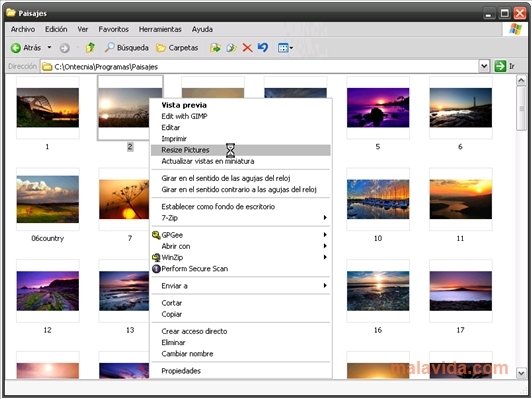Expand the Enviar a submenu
Viewport: 532px width, 399px height.
coord(241,286)
